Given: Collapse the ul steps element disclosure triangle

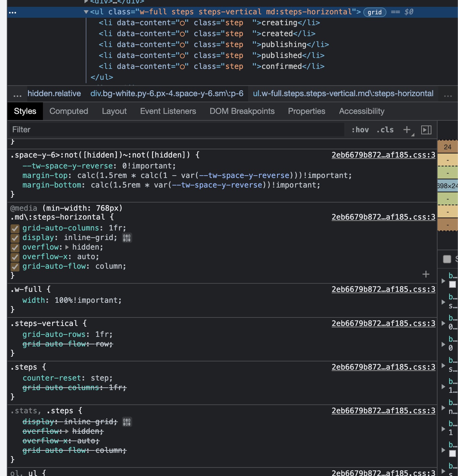Looking at the screenshot, I should click(86, 12).
